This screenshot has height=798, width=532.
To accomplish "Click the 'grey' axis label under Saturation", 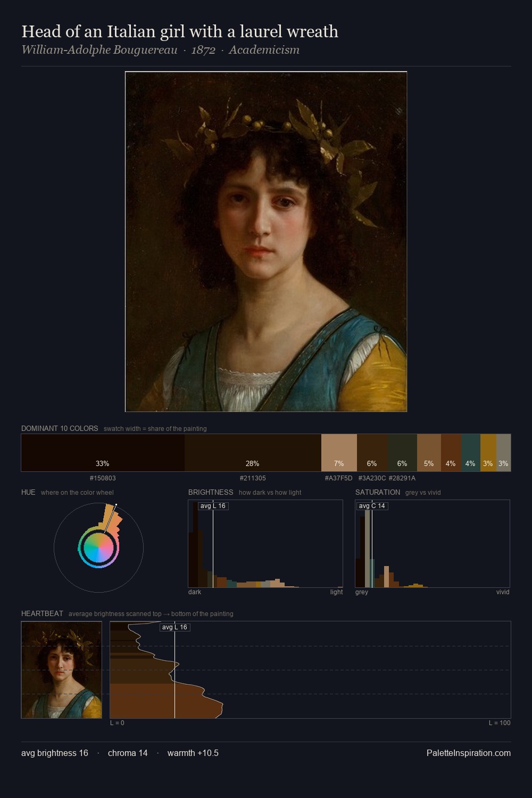I will click(362, 592).
